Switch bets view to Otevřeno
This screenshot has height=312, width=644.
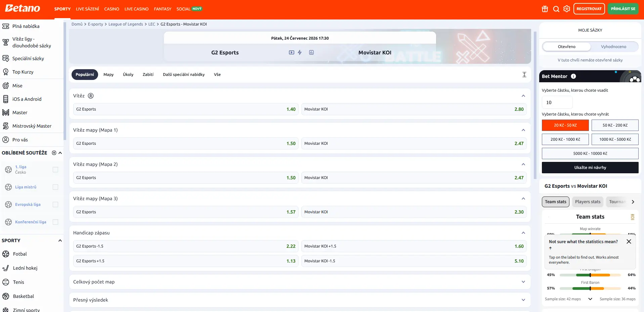(567, 47)
